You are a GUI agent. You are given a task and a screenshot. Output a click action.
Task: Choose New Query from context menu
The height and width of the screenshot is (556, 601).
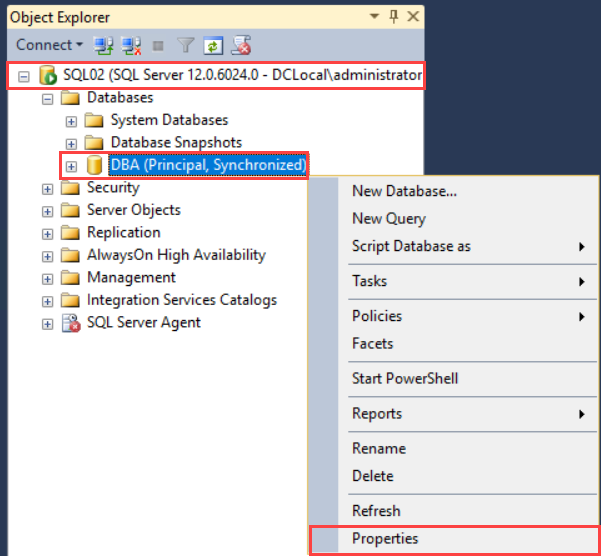pyautogui.click(x=453, y=218)
